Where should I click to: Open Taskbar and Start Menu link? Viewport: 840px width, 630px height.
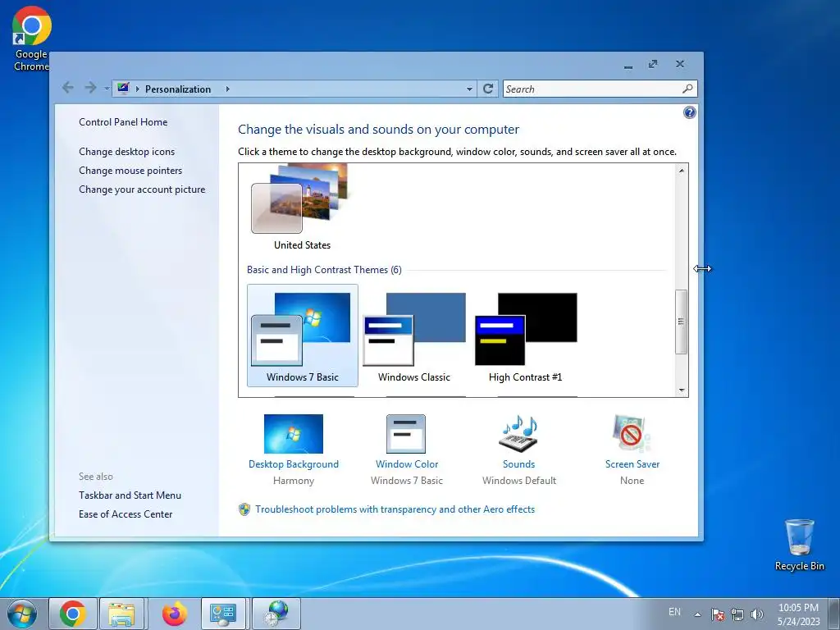tap(130, 495)
